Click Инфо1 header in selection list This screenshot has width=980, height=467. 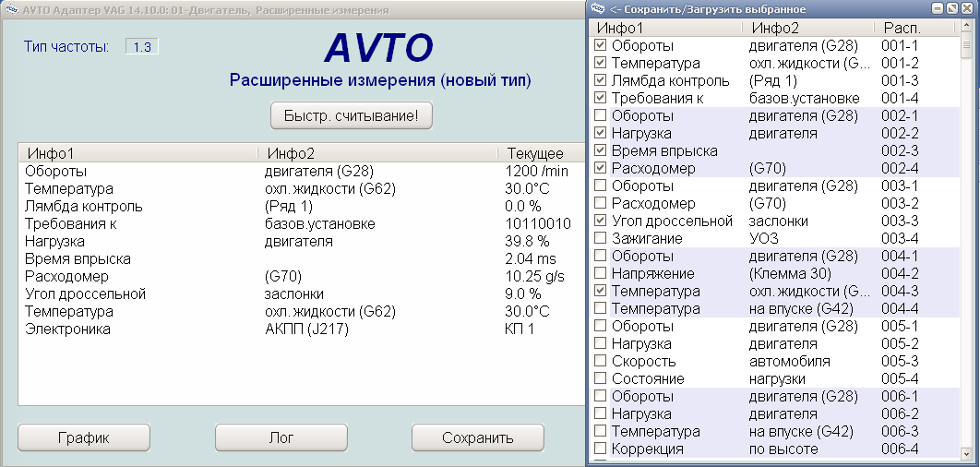coord(667,28)
